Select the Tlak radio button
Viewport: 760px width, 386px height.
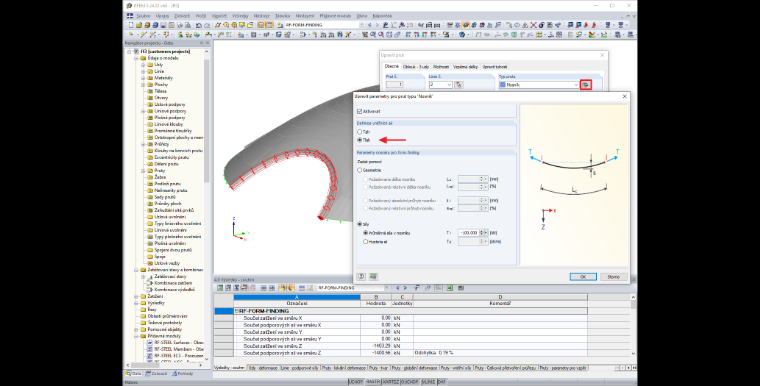tap(360, 140)
